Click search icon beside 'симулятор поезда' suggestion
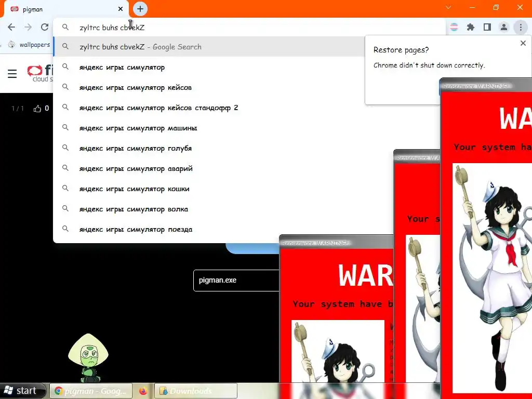 (x=65, y=229)
